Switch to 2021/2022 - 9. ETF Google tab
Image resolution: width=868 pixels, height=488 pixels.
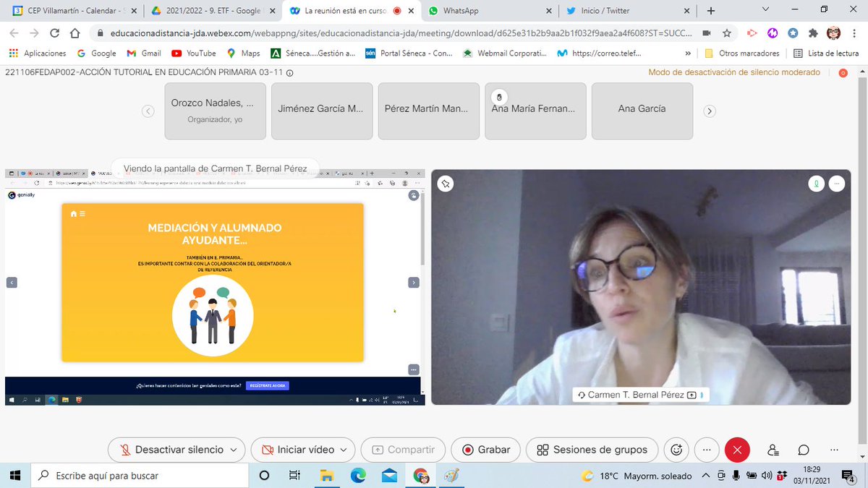point(212,11)
